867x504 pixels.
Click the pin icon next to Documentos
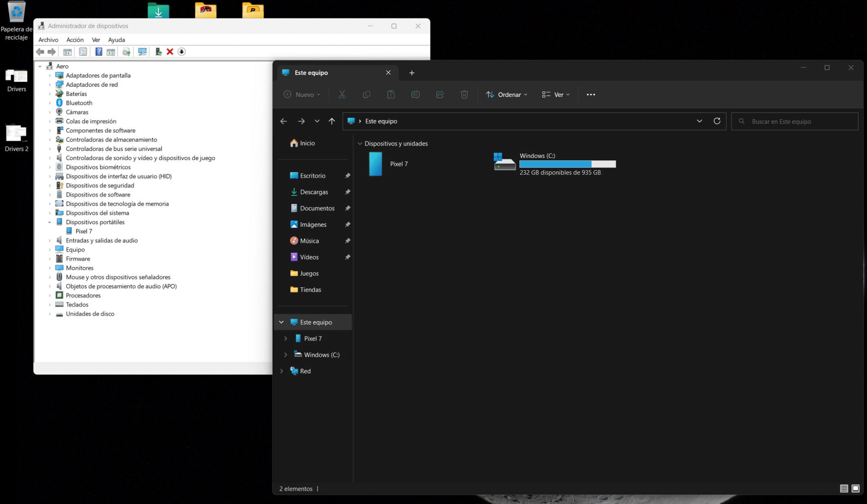point(348,208)
